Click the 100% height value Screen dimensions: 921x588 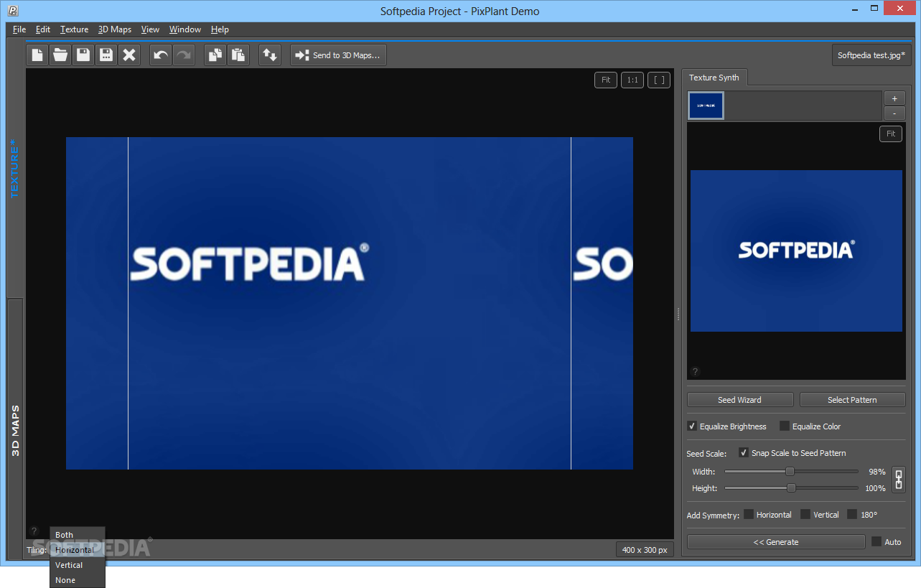[x=875, y=488]
